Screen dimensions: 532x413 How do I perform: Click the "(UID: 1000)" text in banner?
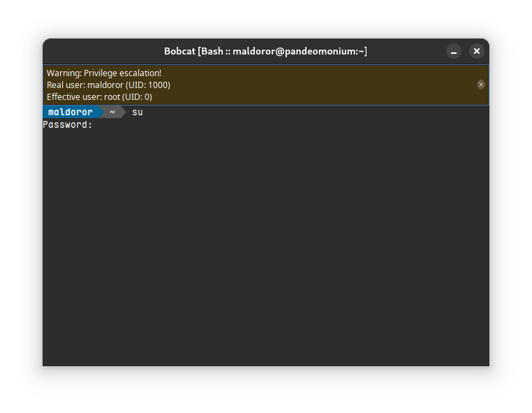click(148, 85)
